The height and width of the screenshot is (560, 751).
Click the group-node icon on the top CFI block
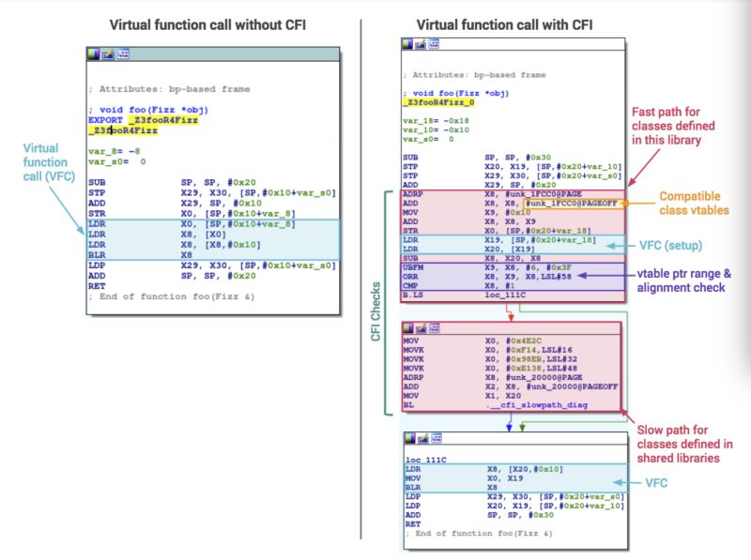[434, 43]
